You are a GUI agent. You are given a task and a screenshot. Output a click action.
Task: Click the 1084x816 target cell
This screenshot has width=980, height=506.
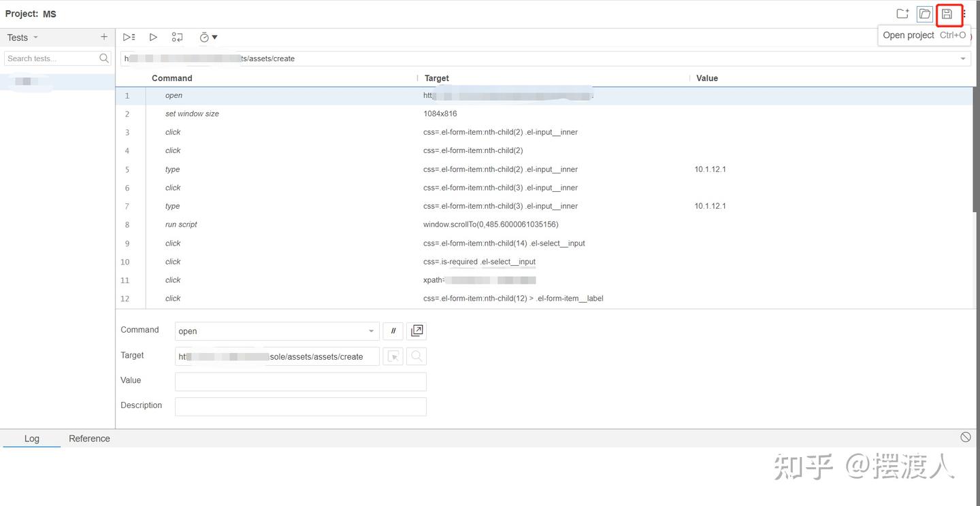[440, 114]
